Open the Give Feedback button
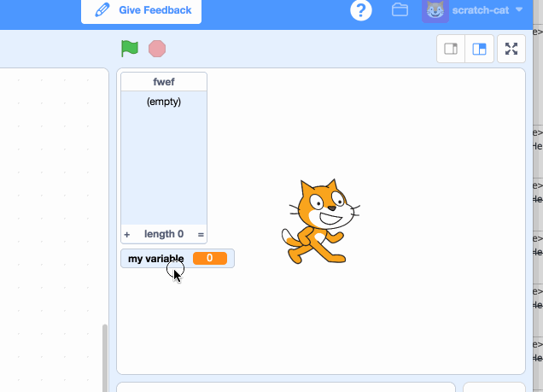Image resolution: width=543 pixels, height=392 pixels. 141,10
